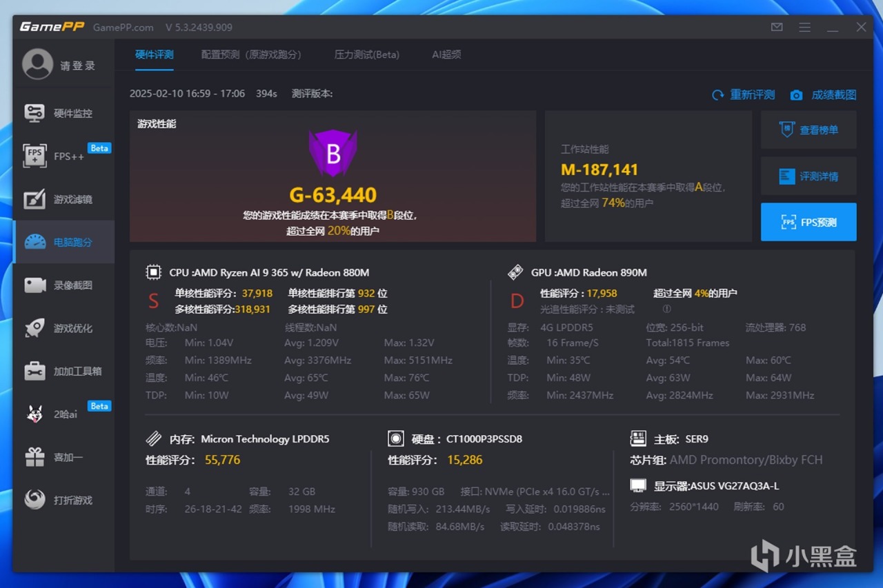
Task: Click the disk model CT1000P3PSSD8
Action: coord(484,438)
